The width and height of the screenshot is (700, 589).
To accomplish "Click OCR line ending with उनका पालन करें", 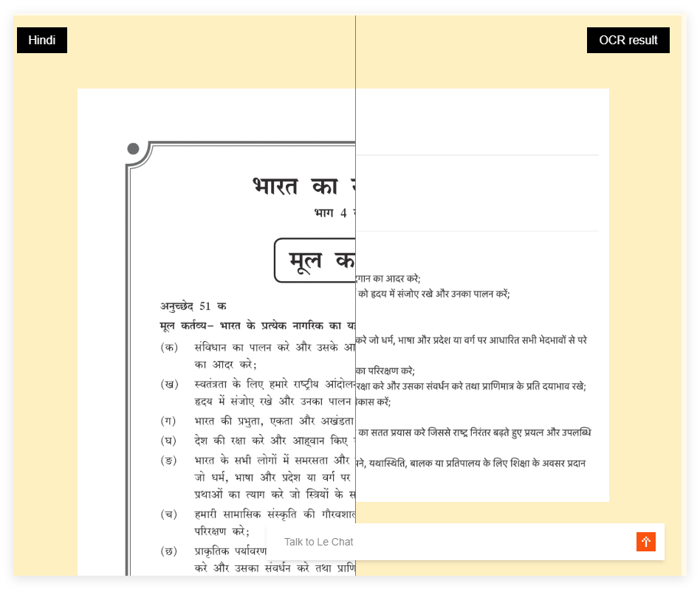I will tap(433, 294).
